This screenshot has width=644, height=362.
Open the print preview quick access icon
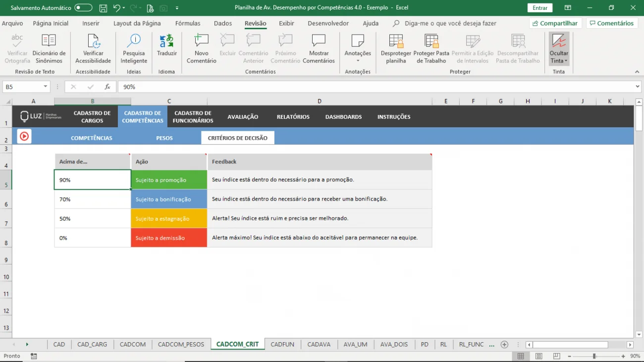click(x=150, y=8)
